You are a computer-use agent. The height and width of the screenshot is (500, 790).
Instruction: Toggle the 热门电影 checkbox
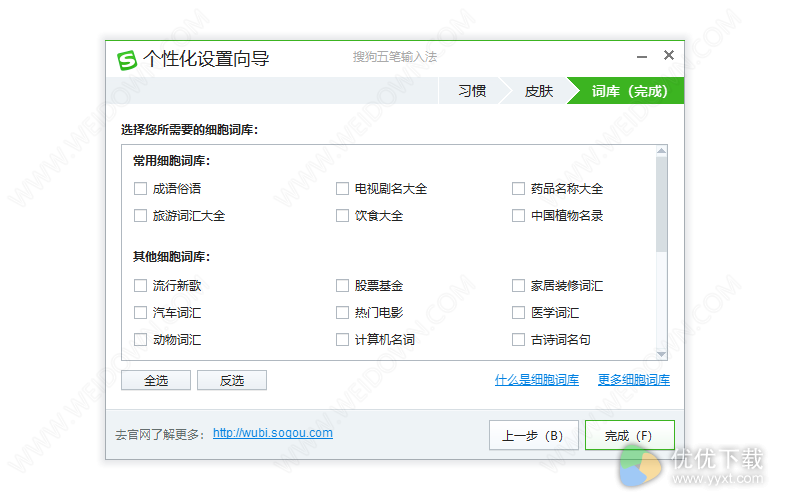pos(342,312)
